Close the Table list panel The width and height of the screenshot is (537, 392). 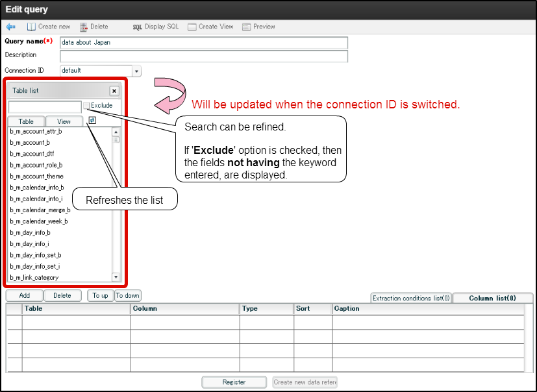114,91
